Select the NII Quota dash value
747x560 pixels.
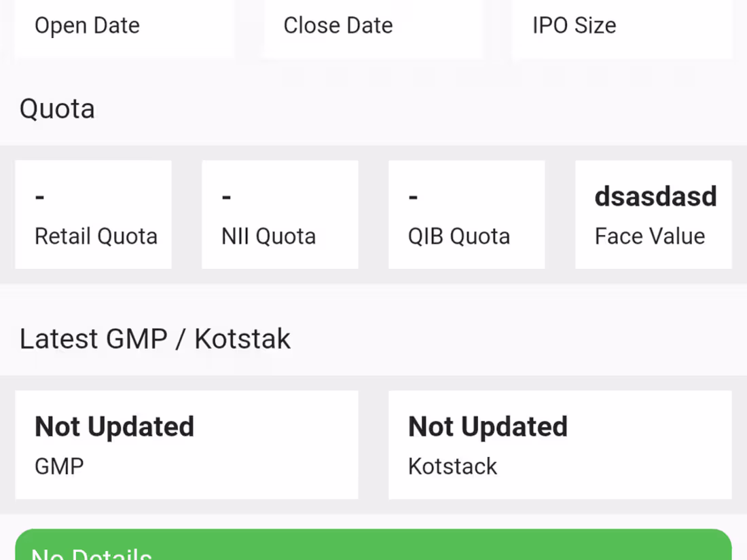pyautogui.click(x=225, y=196)
